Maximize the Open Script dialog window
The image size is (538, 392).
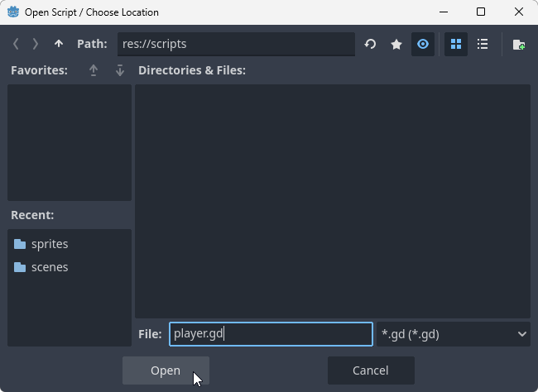click(481, 12)
